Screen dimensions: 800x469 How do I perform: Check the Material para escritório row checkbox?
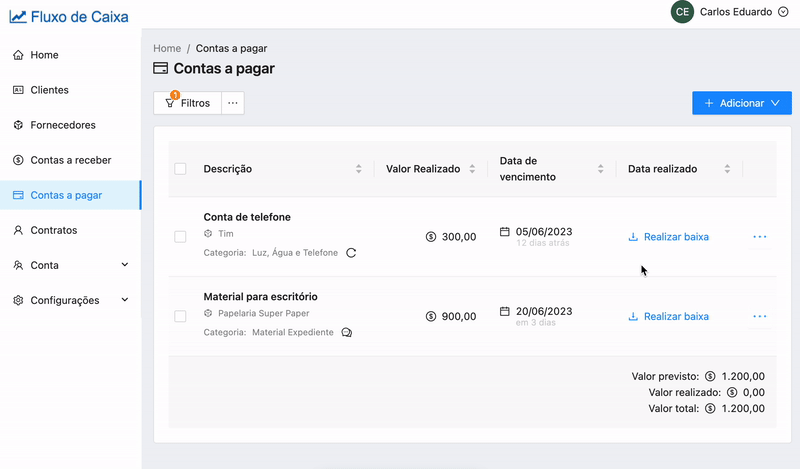[x=180, y=316]
